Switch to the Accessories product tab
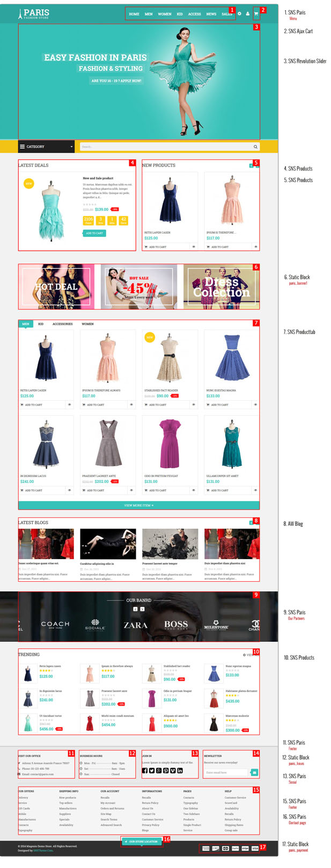 (62, 324)
